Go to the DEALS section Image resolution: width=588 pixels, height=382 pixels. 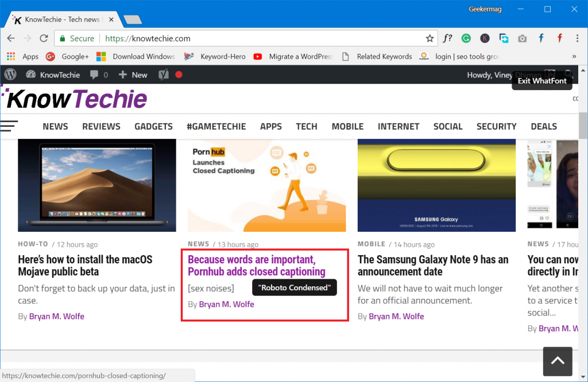coord(544,127)
